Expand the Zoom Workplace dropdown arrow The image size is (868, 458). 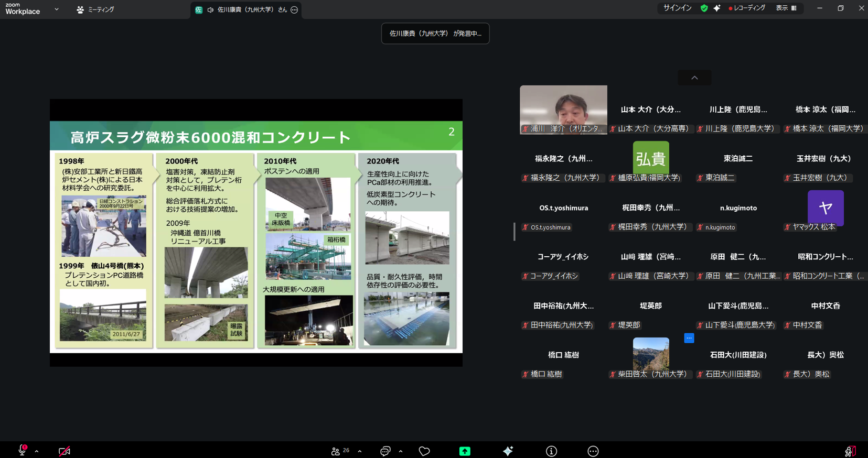click(57, 9)
